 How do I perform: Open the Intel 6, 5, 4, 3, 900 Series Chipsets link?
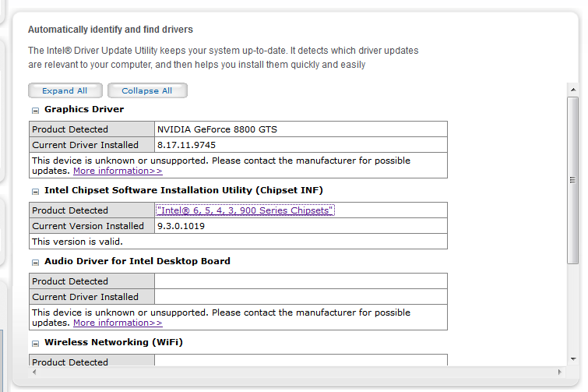point(245,210)
